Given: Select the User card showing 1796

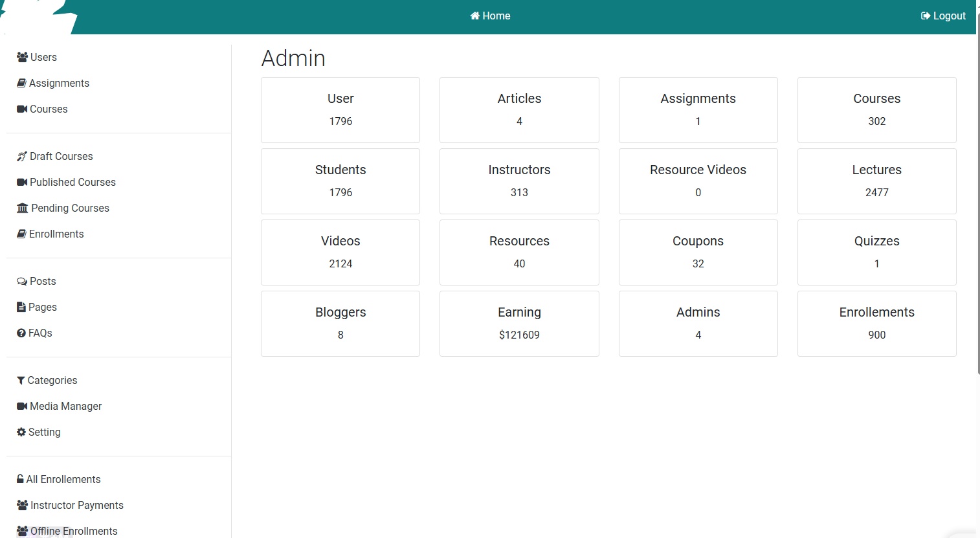Looking at the screenshot, I should [340, 110].
